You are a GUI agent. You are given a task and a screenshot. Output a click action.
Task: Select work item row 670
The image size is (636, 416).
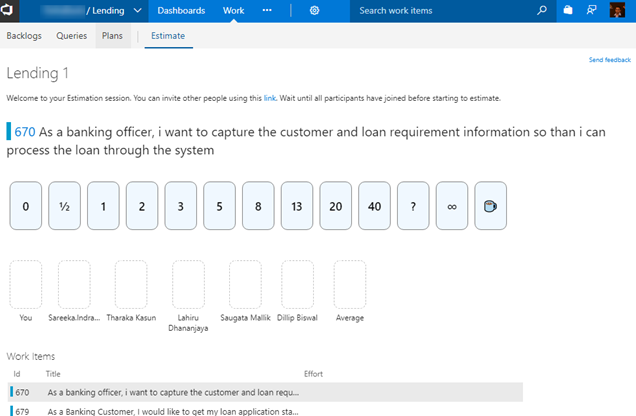pyautogui.click(x=265, y=392)
